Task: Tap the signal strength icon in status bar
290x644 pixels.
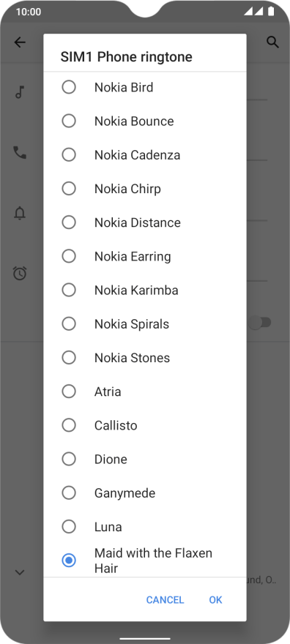Action: pos(253,11)
